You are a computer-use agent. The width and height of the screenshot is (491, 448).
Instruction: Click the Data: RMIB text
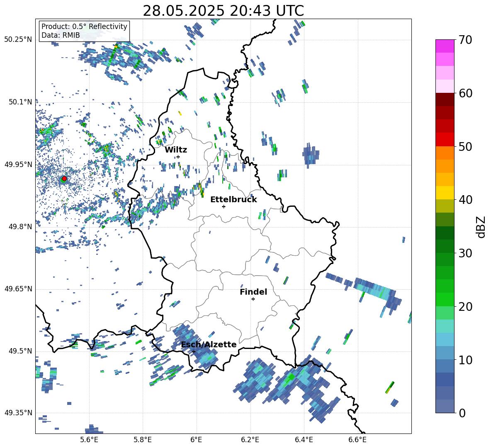tap(61, 35)
